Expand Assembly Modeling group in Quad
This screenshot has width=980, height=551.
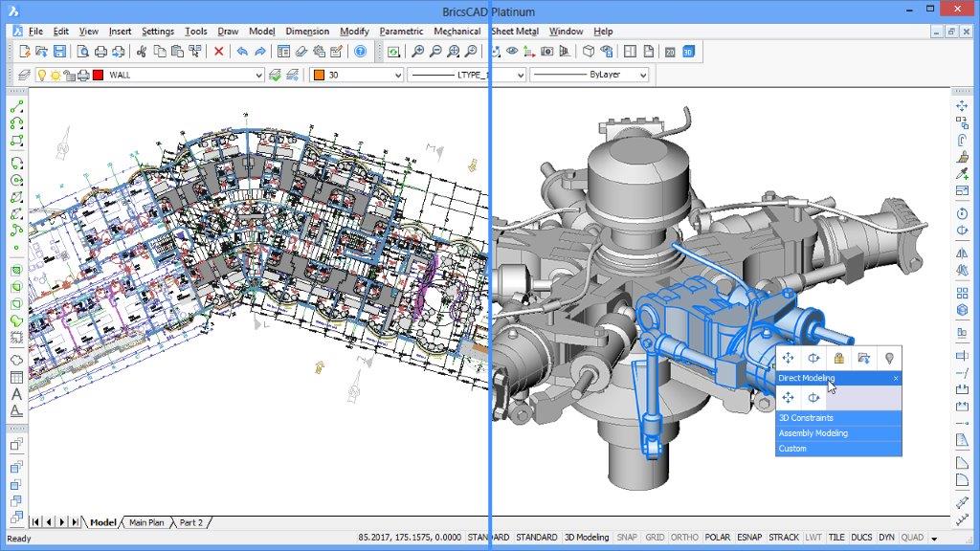coord(838,433)
